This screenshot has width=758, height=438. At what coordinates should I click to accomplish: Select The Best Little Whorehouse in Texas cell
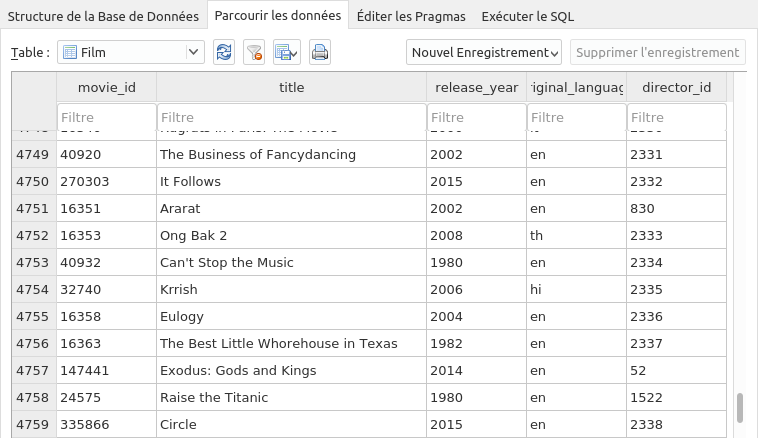pyautogui.click(x=292, y=344)
